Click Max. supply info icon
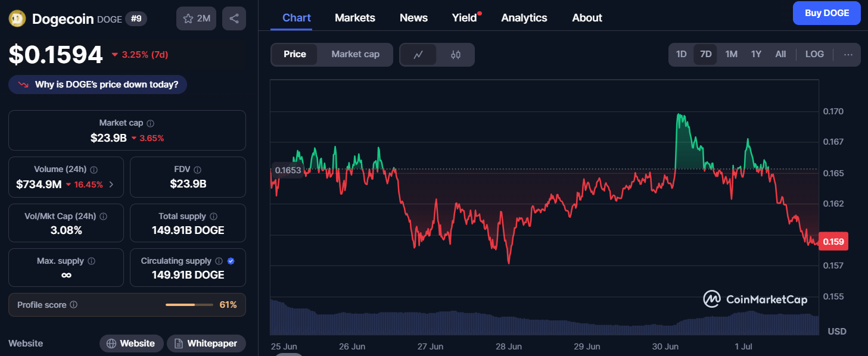Screen dimensions: 868x356 point(91,261)
